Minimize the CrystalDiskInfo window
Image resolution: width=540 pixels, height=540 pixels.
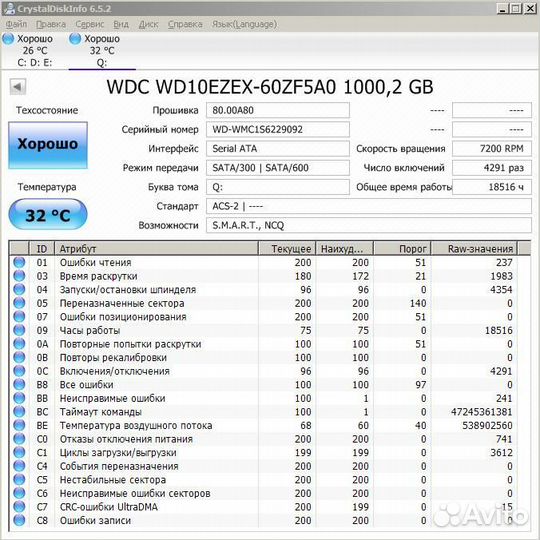503,8
